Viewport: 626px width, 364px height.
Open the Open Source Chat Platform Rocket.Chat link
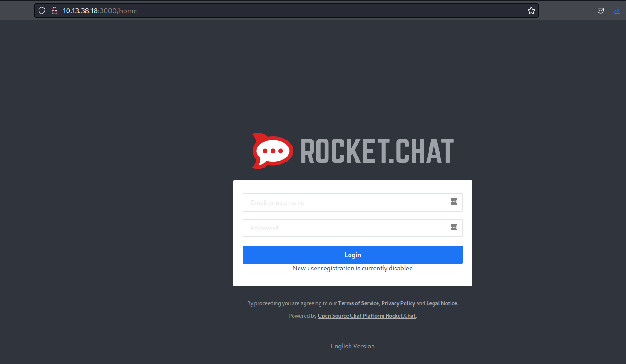click(367, 316)
